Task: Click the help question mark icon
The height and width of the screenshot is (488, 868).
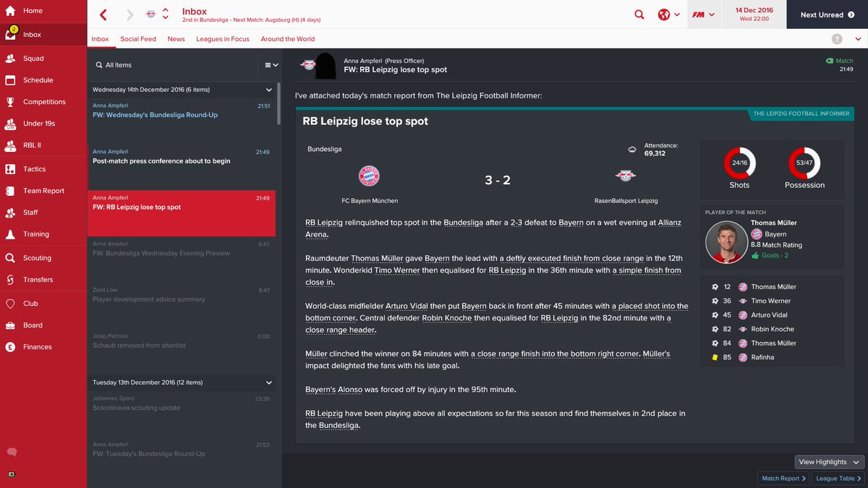Action: (x=837, y=39)
